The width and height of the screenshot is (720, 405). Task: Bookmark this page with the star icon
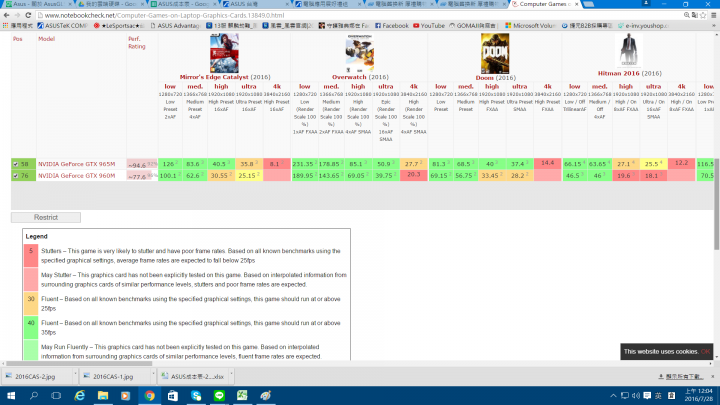(x=703, y=15)
